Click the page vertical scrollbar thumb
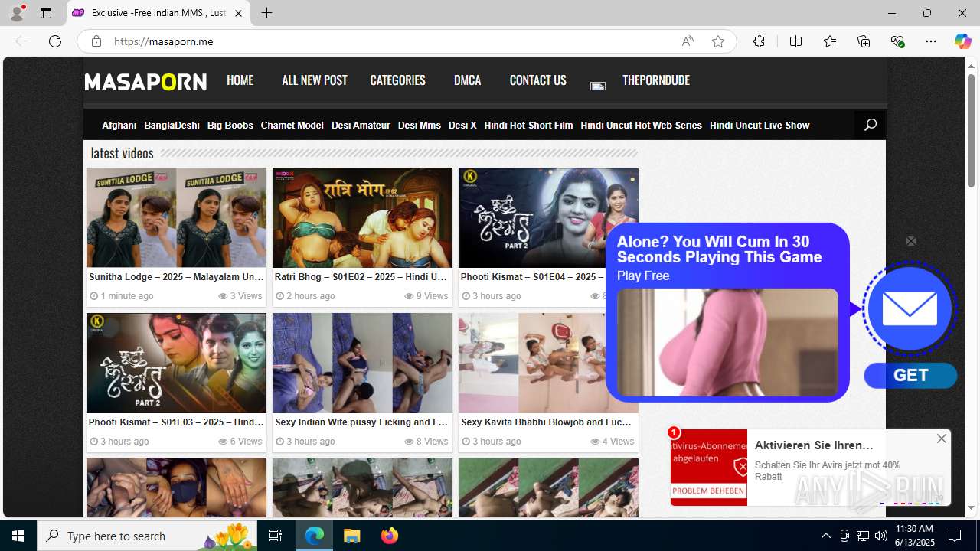 (972, 130)
